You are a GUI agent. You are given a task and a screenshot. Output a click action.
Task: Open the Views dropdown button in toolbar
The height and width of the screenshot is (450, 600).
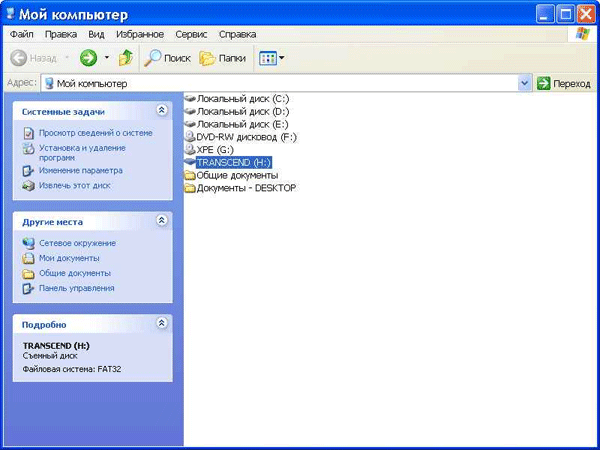(x=271, y=58)
